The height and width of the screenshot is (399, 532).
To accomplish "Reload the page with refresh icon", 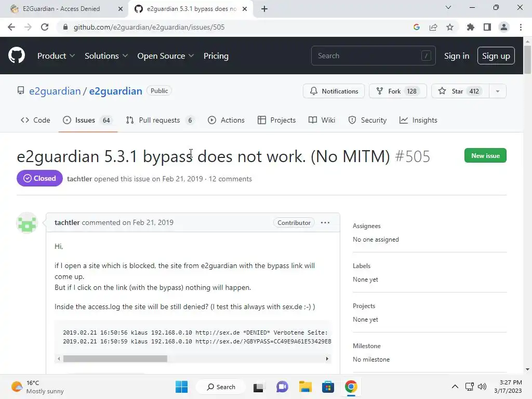I will pos(45,27).
